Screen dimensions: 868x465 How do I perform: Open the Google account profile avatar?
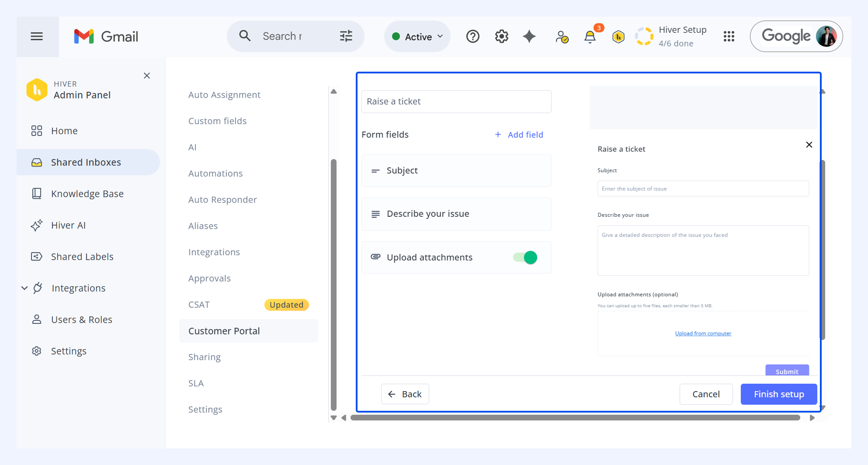point(826,36)
